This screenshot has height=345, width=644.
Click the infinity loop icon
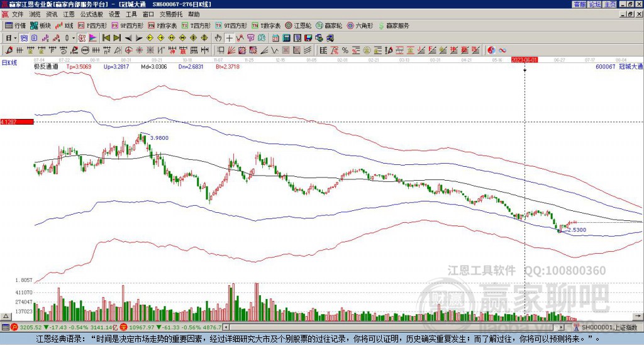502,50
